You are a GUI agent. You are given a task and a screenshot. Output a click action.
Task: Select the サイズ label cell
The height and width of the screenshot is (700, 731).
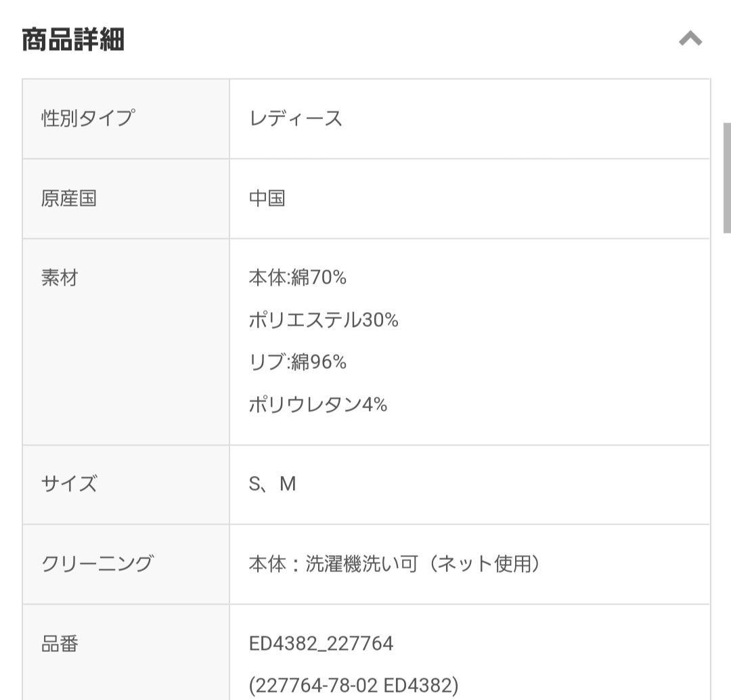pos(126,485)
